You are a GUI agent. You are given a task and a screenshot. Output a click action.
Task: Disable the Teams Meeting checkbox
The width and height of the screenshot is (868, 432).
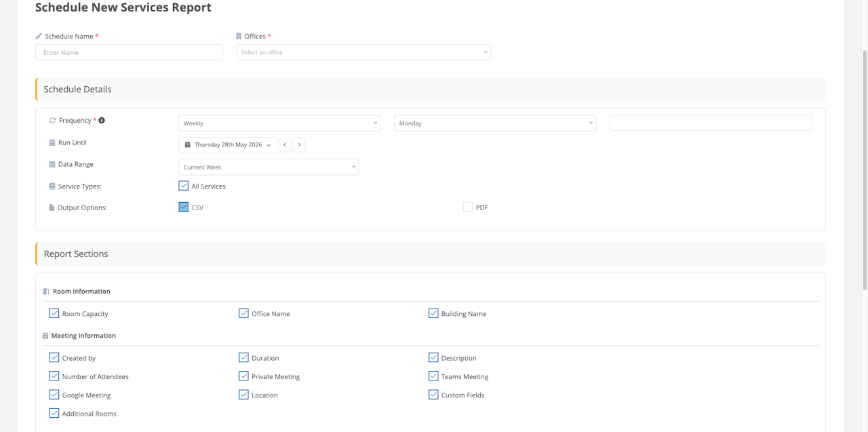[433, 376]
